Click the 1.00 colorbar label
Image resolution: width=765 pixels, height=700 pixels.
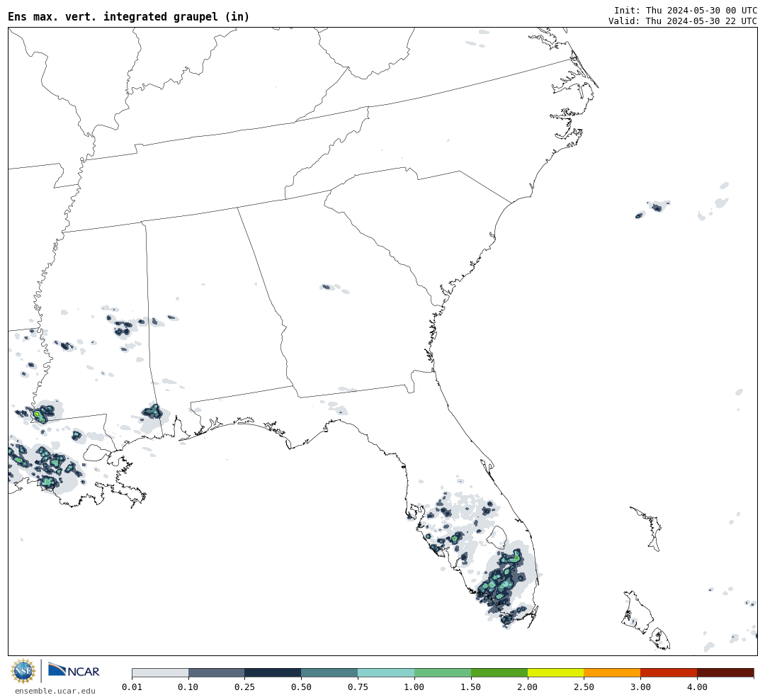click(414, 687)
